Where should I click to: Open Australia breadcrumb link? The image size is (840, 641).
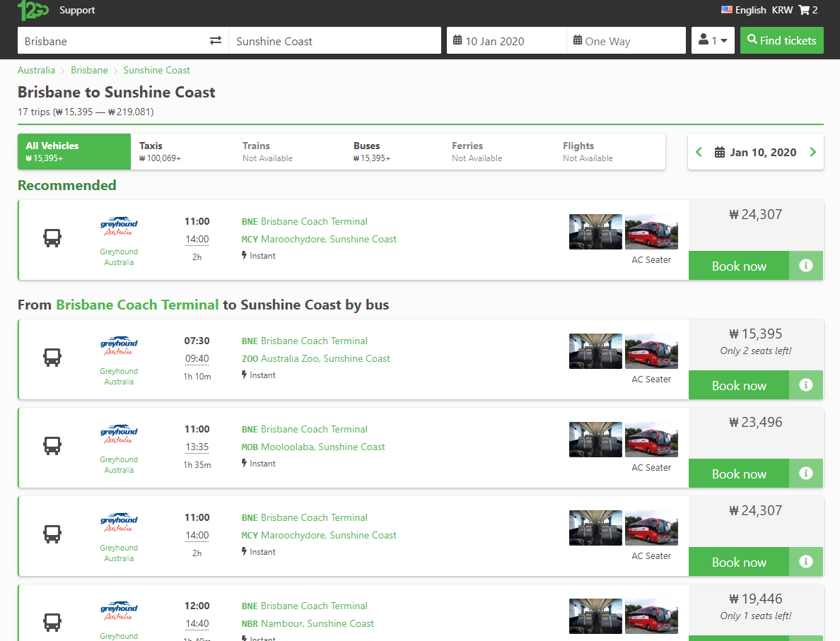(x=36, y=70)
